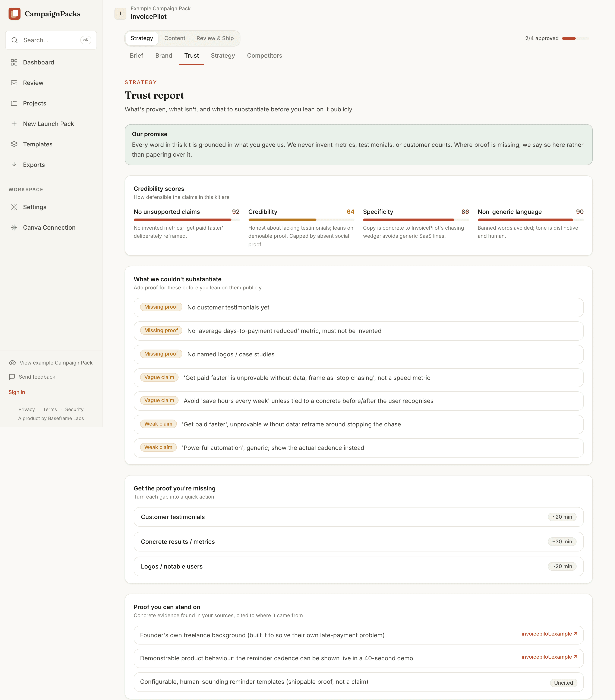Open Canva Connection settings
Image resolution: width=615 pixels, height=700 pixels.
coord(51,228)
